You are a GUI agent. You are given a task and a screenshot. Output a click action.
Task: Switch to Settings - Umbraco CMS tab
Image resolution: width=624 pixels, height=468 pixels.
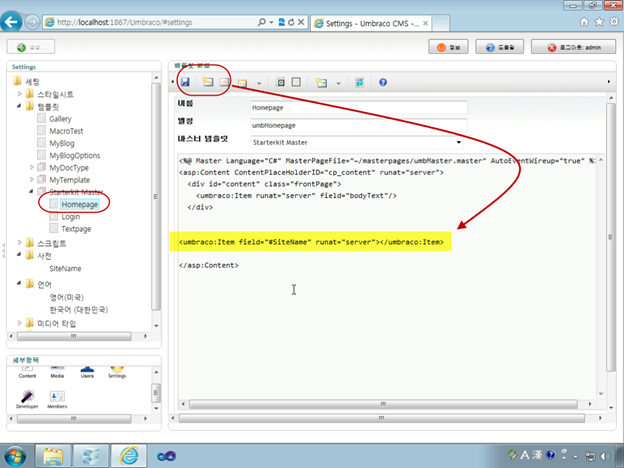(x=371, y=23)
